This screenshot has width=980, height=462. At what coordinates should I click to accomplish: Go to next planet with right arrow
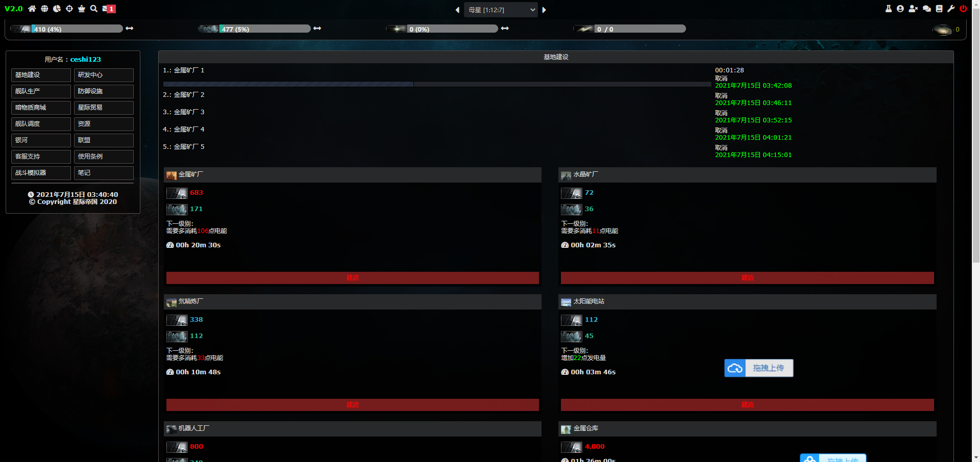click(544, 10)
